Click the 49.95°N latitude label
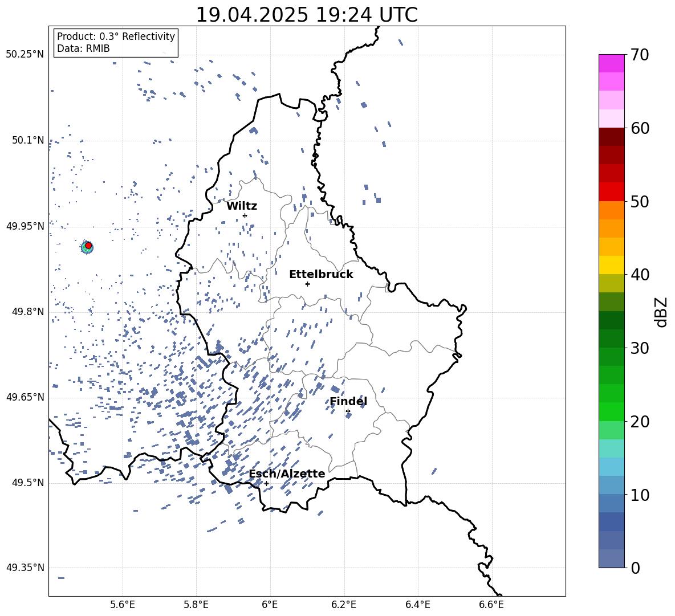Screen dimensions: 675x616 pos(25,226)
